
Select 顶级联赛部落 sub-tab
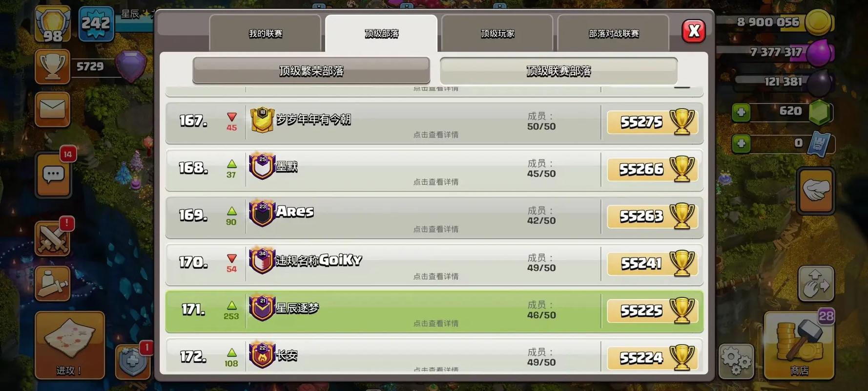click(558, 71)
